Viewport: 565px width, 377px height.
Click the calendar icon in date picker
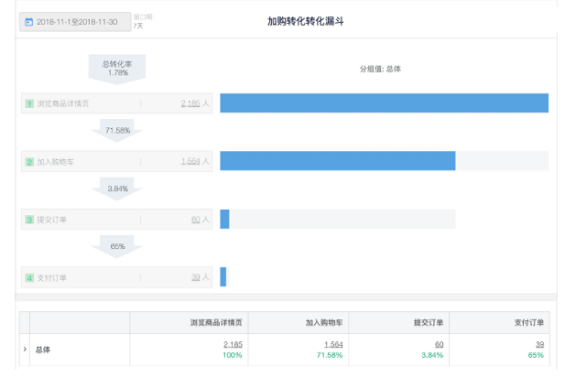[29, 22]
